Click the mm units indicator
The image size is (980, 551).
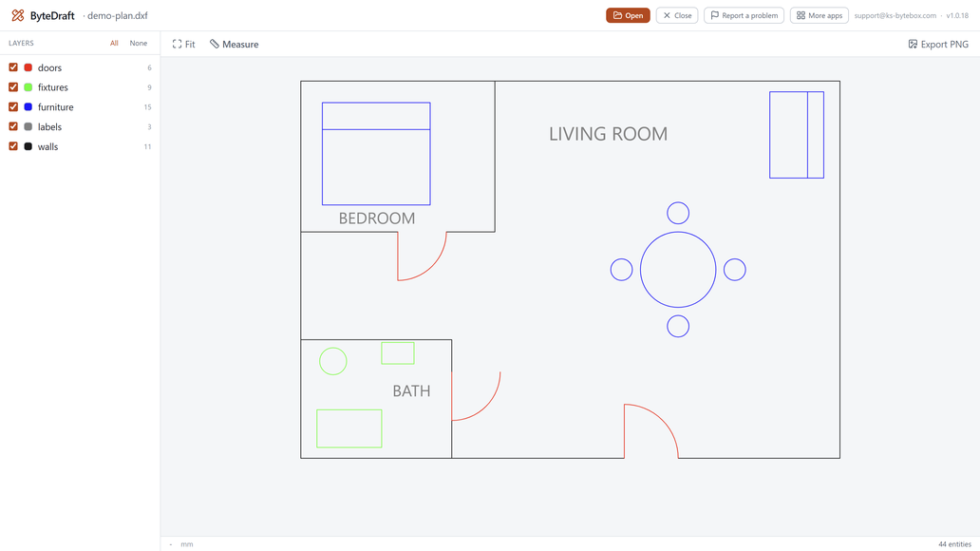coord(187,544)
